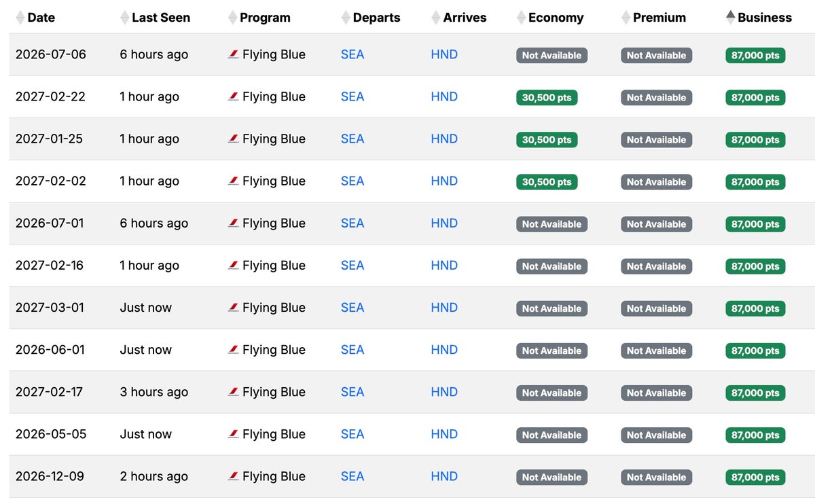Click the sort arrows next to Departs
This screenshot has height=504, width=815.
346,18
